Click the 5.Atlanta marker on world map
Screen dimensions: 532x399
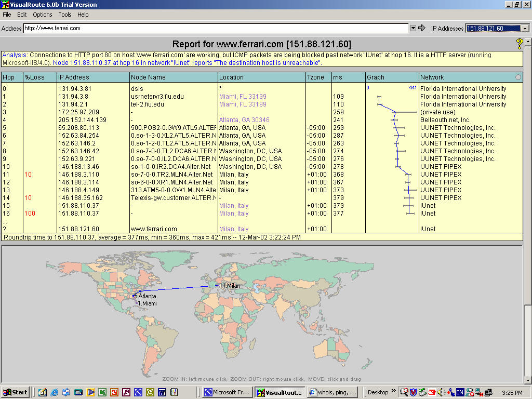click(145, 296)
